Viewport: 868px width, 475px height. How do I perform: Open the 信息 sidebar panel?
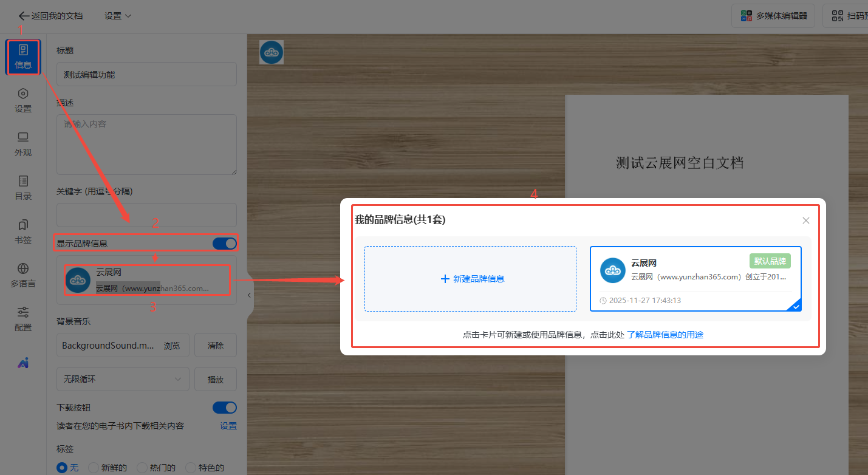pos(23,57)
